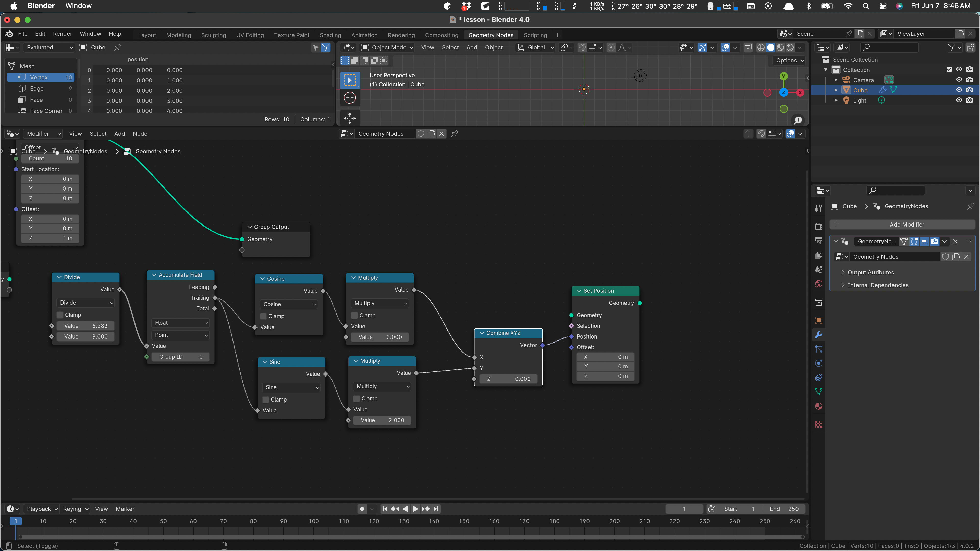Open the Object Mode dropdown

(388, 47)
